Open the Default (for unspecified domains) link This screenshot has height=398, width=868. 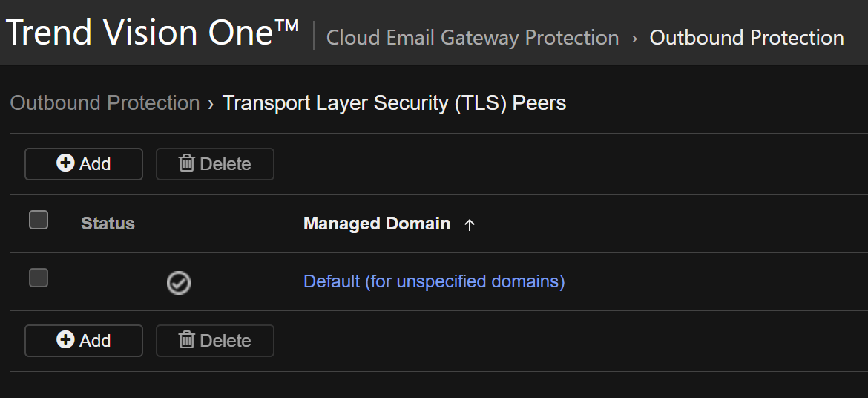[x=434, y=281]
